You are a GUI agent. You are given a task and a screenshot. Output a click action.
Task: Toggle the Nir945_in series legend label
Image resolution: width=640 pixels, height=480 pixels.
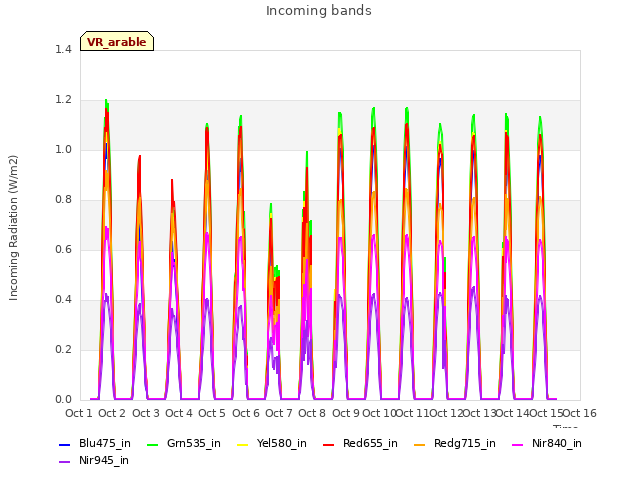(x=104, y=461)
